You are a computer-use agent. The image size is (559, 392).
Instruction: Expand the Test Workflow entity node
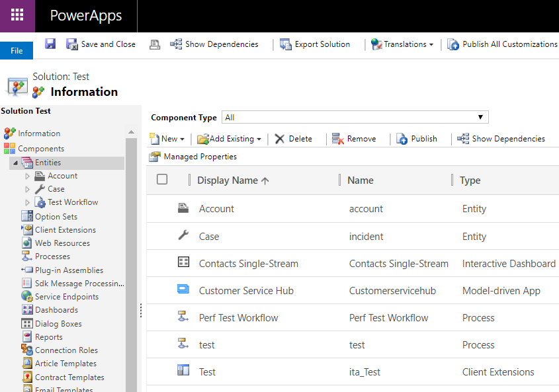[27, 202]
